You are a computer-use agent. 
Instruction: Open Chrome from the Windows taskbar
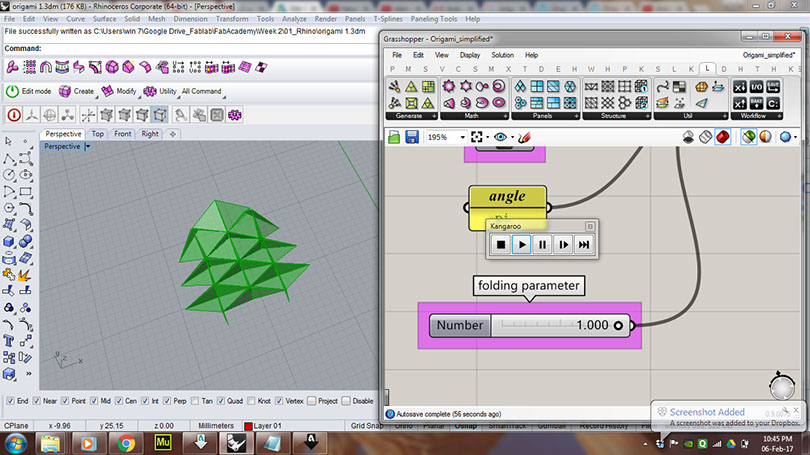126,443
